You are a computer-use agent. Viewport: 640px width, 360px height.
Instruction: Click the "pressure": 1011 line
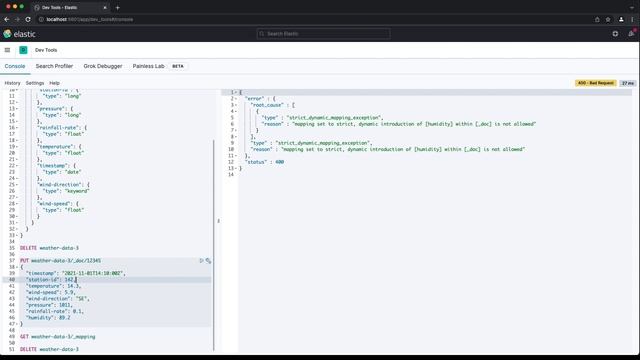click(49, 305)
